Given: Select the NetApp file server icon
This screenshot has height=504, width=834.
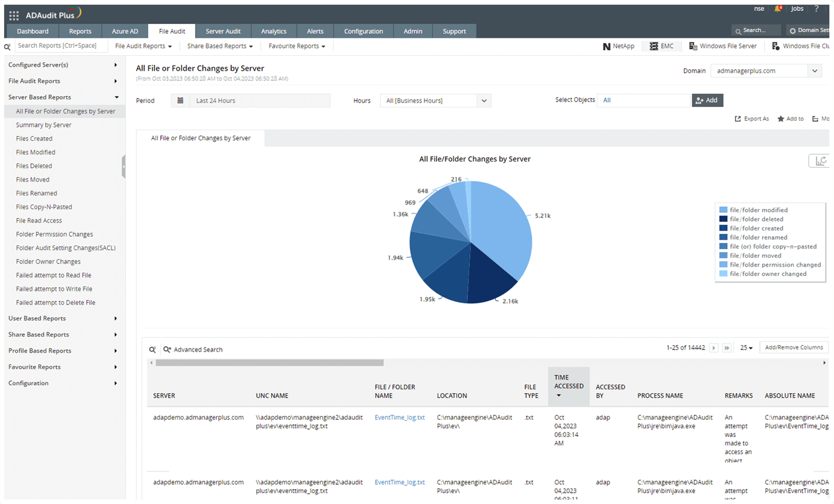Looking at the screenshot, I should tap(607, 46).
